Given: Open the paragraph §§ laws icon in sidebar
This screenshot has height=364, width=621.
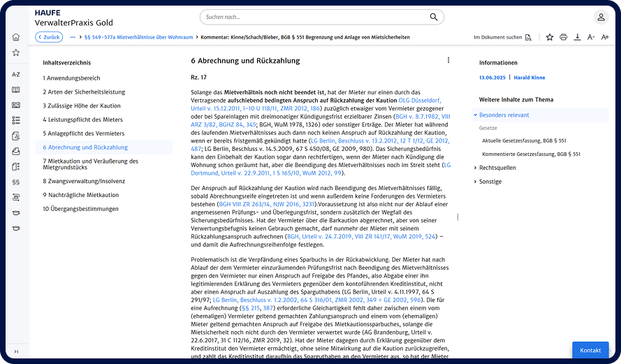Looking at the screenshot, I should click(x=16, y=182).
